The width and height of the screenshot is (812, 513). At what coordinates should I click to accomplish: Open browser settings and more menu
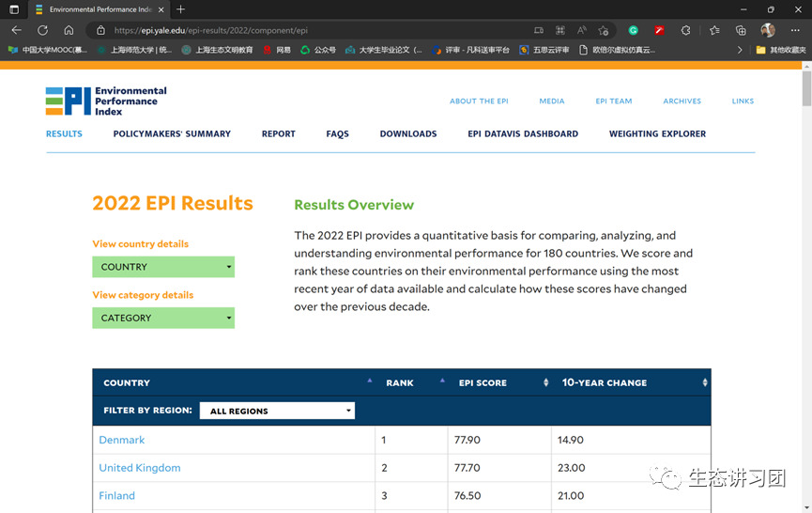(795, 31)
